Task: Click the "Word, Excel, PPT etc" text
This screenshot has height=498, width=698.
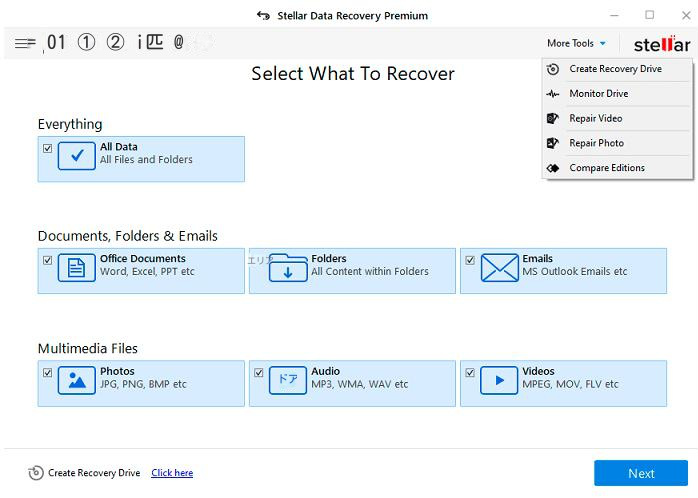Action: coord(147,271)
